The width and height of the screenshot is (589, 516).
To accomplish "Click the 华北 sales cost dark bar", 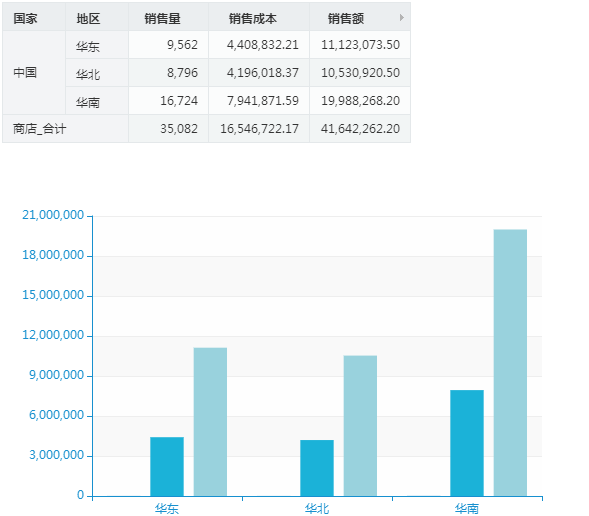I will tap(317, 468).
